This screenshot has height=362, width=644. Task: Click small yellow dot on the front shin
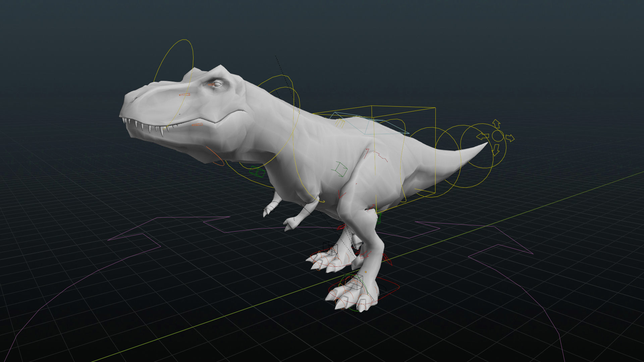pos(366,272)
